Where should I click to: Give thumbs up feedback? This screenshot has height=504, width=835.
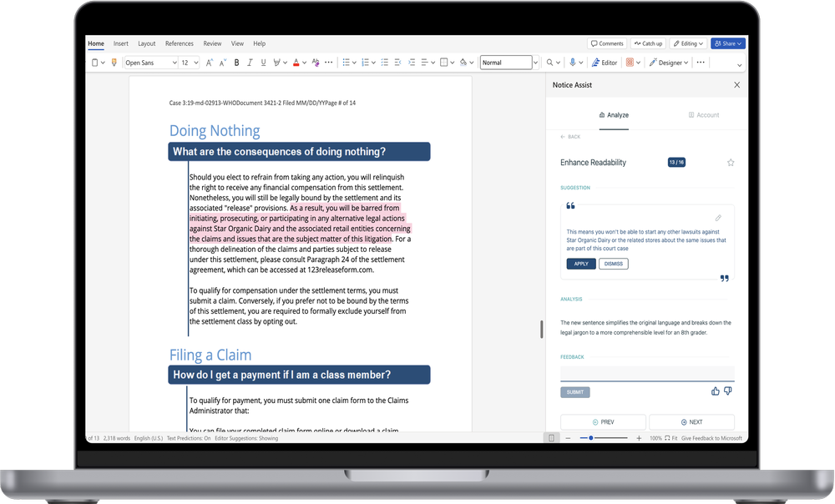(x=716, y=391)
